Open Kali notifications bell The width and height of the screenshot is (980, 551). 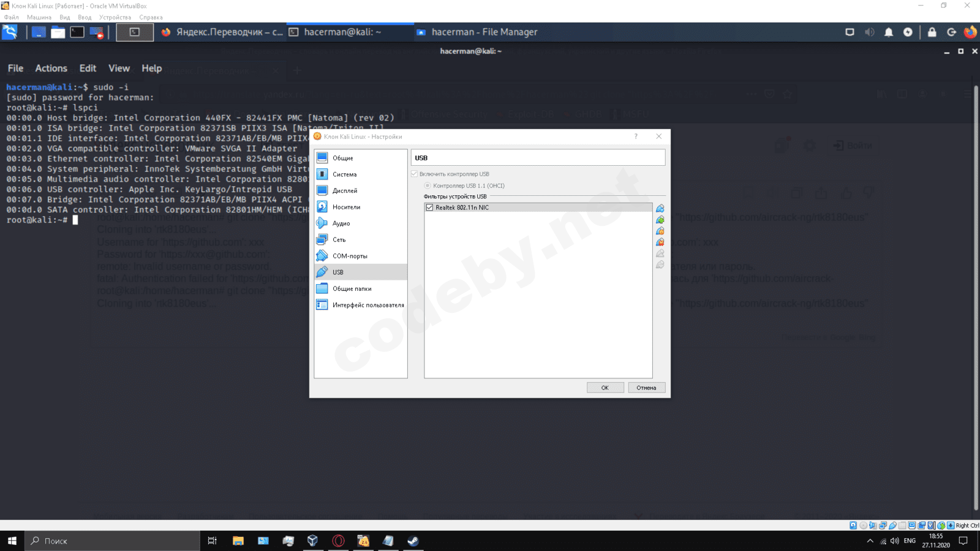[x=889, y=32]
